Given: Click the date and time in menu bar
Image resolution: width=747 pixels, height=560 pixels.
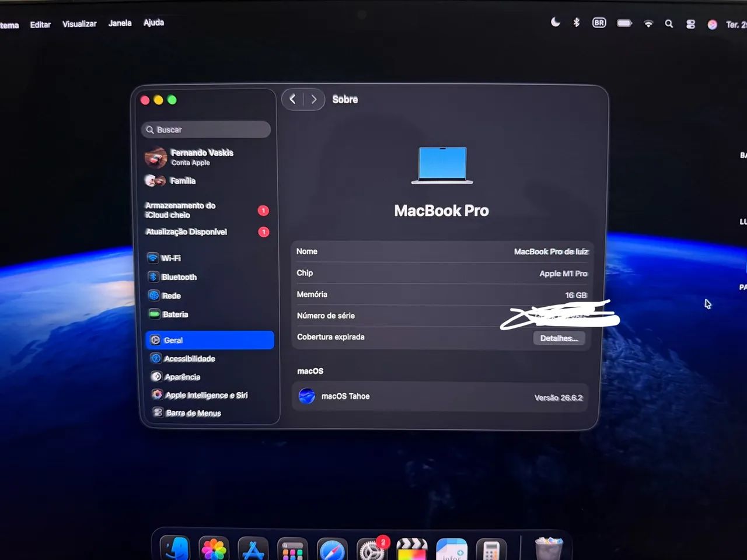Looking at the screenshot, I should click(x=735, y=25).
